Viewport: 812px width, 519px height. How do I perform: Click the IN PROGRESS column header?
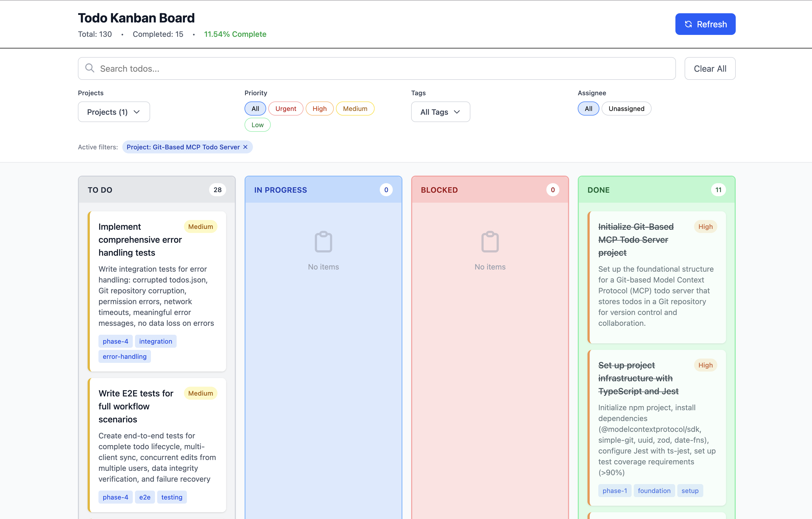pyautogui.click(x=324, y=190)
